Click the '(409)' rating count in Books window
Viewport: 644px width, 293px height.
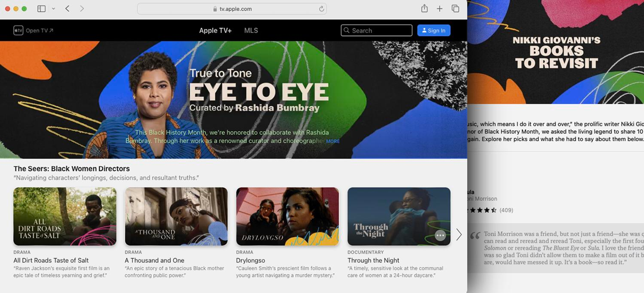coord(506,210)
